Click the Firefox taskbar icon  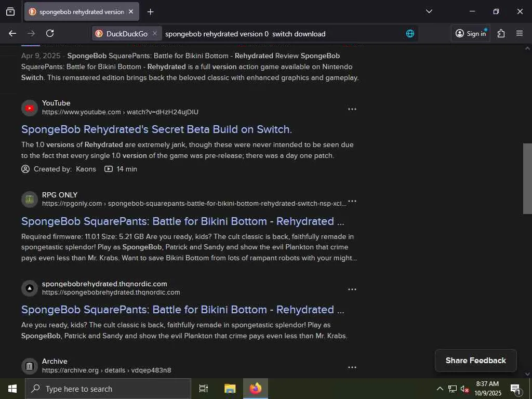[x=256, y=389]
